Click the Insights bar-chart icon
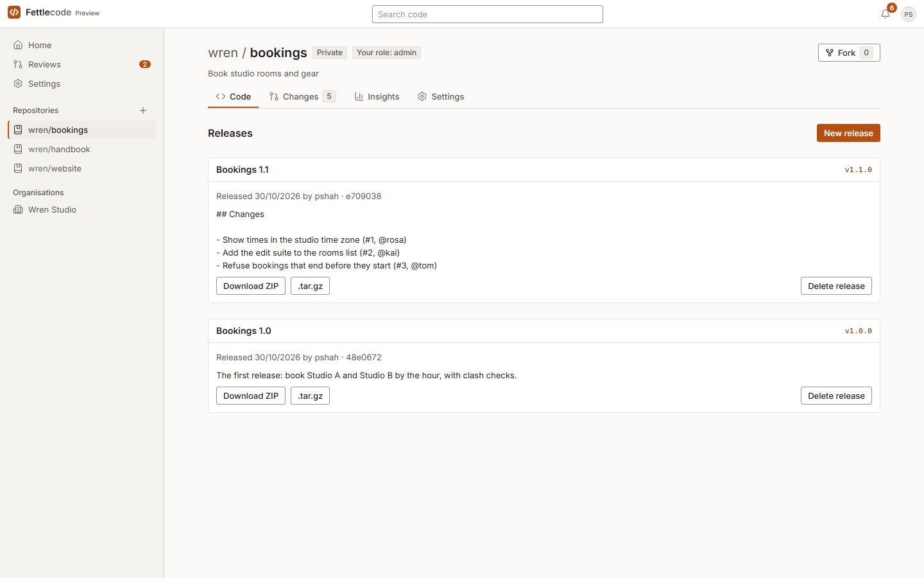This screenshot has width=924, height=578. (359, 96)
